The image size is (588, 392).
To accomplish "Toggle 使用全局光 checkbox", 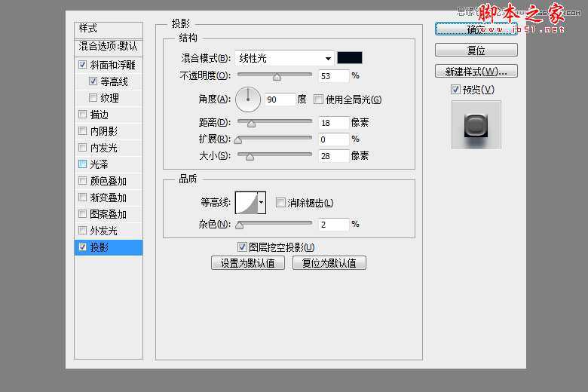I will click(319, 100).
